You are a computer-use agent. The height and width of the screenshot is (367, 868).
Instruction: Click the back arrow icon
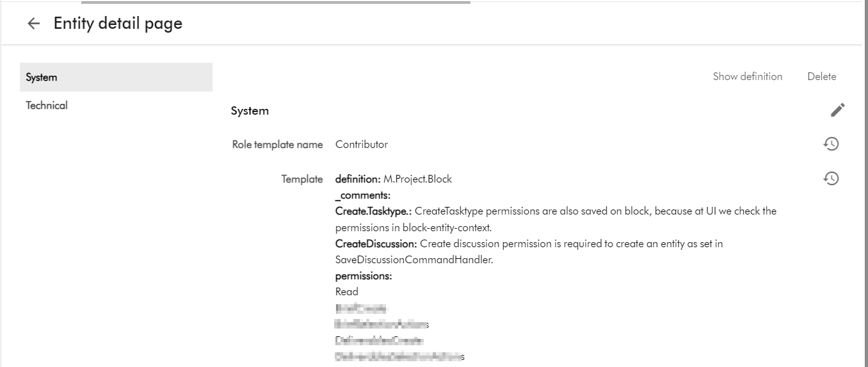tap(33, 24)
